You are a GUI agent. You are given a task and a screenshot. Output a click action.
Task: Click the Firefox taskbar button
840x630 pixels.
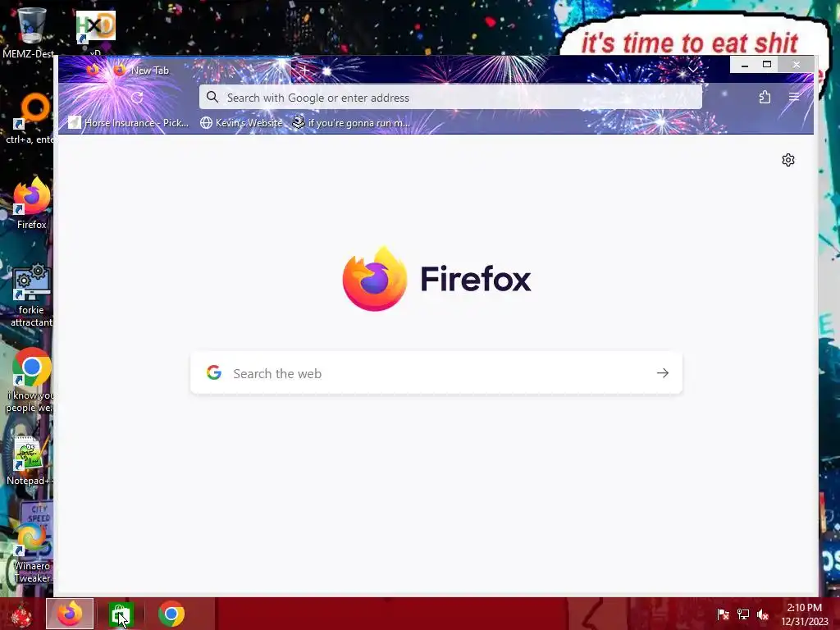(70, 614)
